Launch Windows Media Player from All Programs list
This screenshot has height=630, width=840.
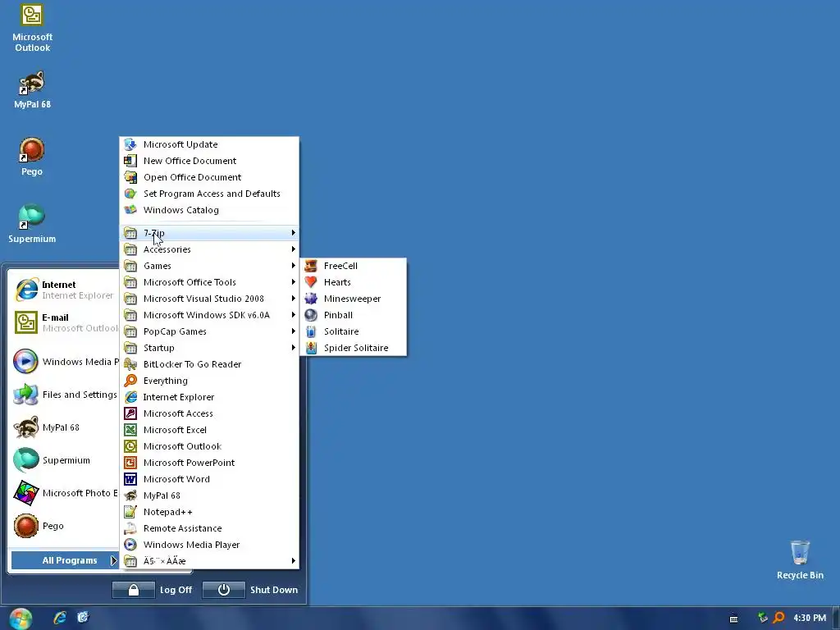(x=209, y=545)
